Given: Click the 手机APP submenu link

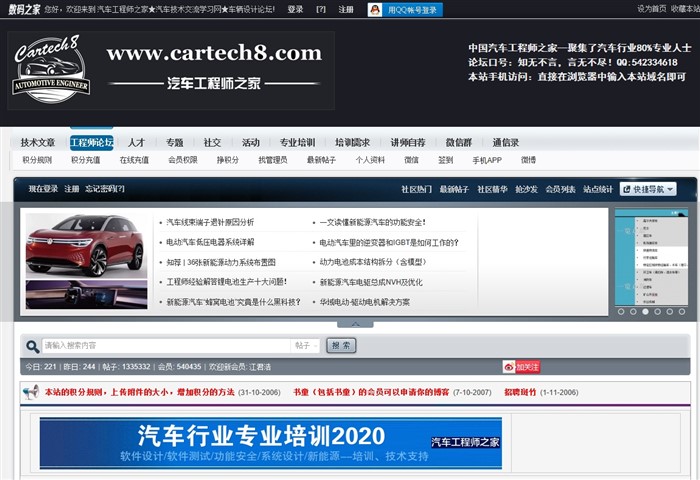Looking at the screenshot, I should (487, 160).
